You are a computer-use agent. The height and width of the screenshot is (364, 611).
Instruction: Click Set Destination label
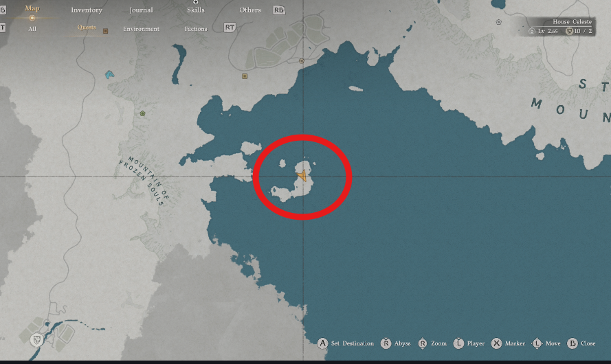(x=353, y=343)
